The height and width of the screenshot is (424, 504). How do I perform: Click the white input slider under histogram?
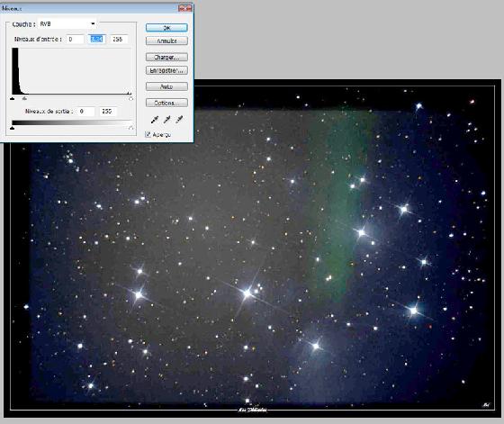point(130,99)
